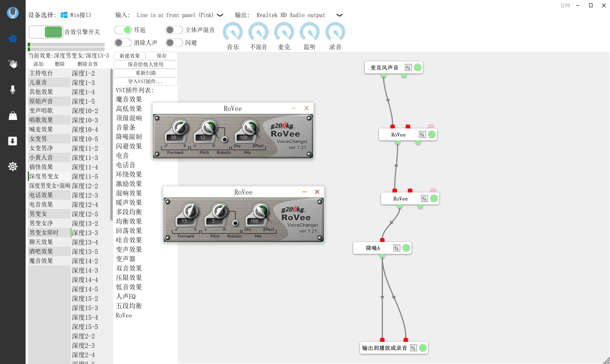Viewport: 610px width, 364px height.
Task: Click Formant knob showing value 30
Action: [180, 127]
